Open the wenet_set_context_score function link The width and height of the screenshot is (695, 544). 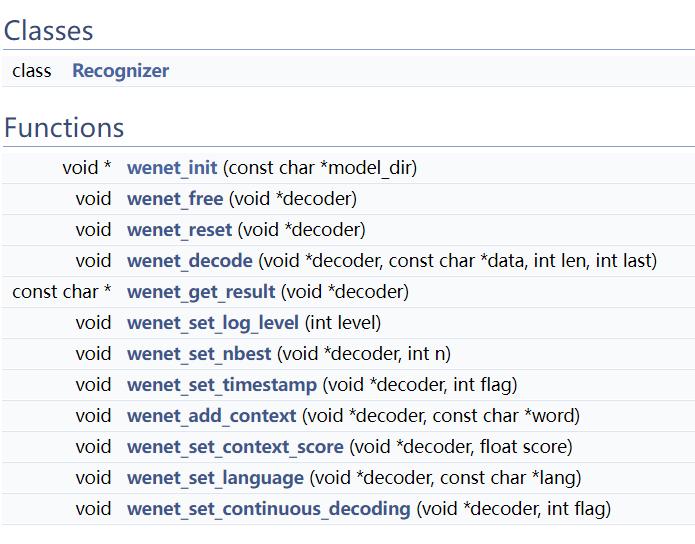[x=235, y=447]
